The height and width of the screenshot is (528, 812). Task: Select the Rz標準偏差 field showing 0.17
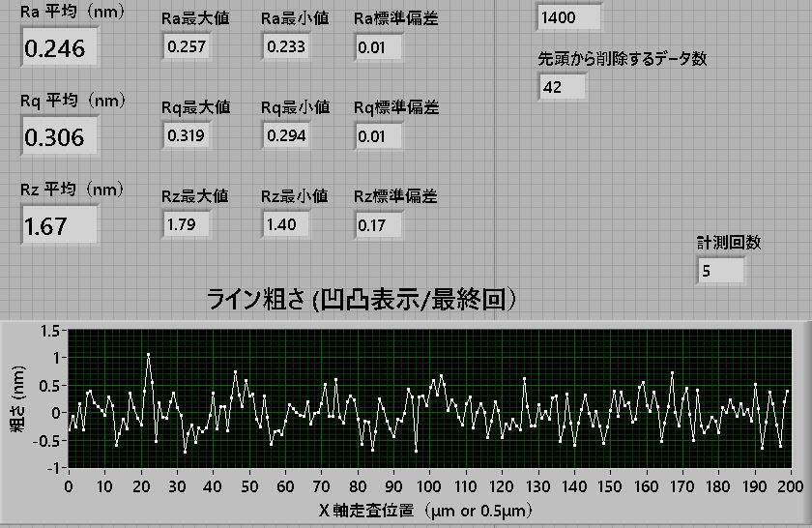tap(378, 224)
